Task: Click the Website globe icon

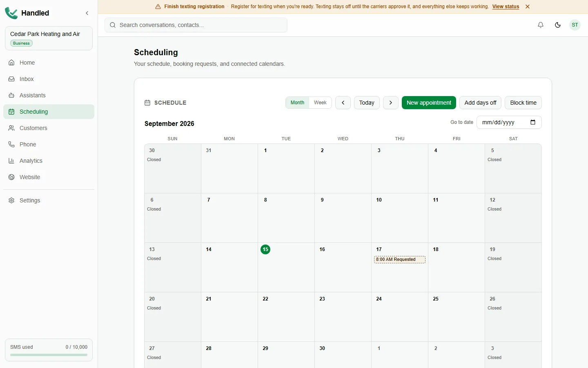Action: (11, 177)
